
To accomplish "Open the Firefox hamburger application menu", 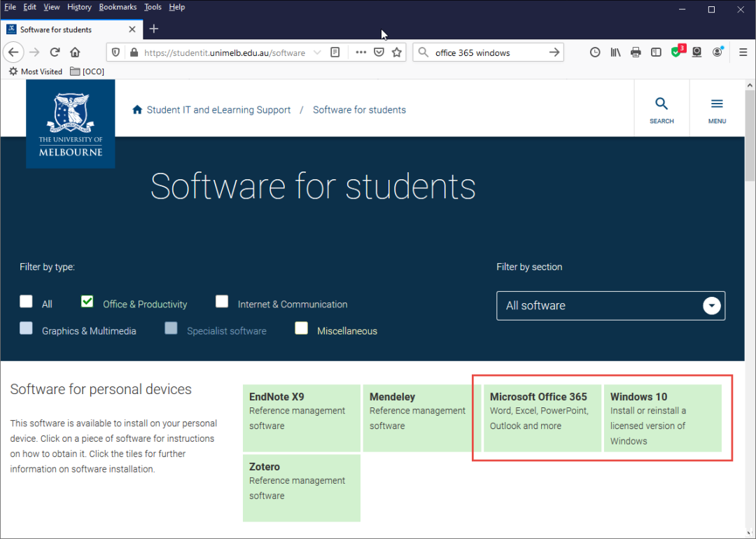I will [743, 52].
